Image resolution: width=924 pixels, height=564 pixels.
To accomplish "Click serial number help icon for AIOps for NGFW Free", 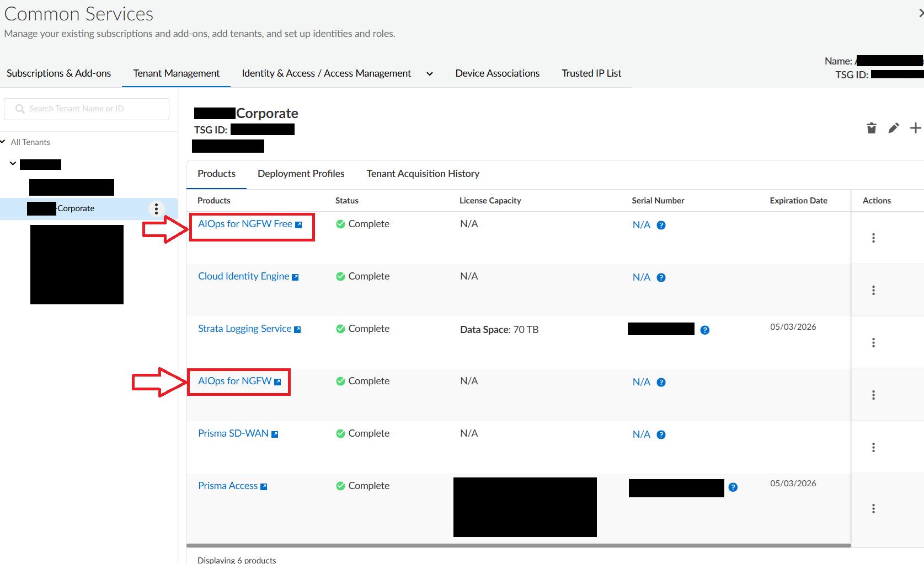I will click(661, 225).
